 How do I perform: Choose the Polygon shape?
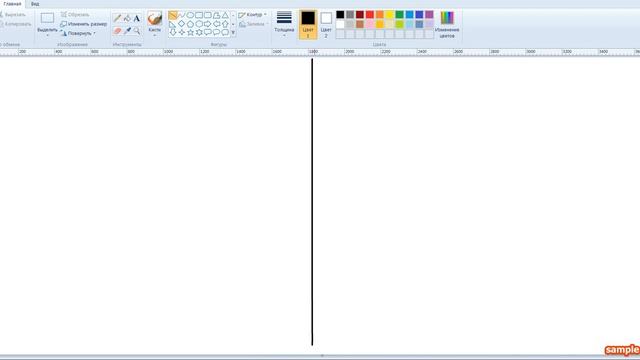pos(216,16)
